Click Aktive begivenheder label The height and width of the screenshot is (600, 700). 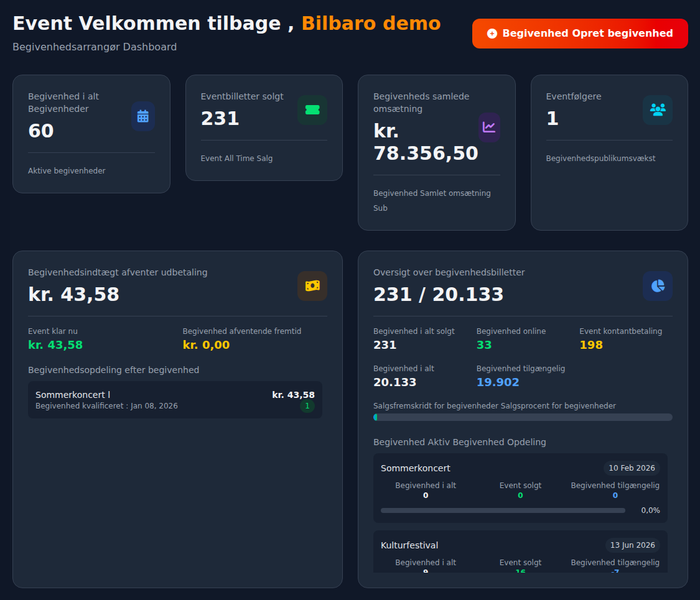pos(67,171)
